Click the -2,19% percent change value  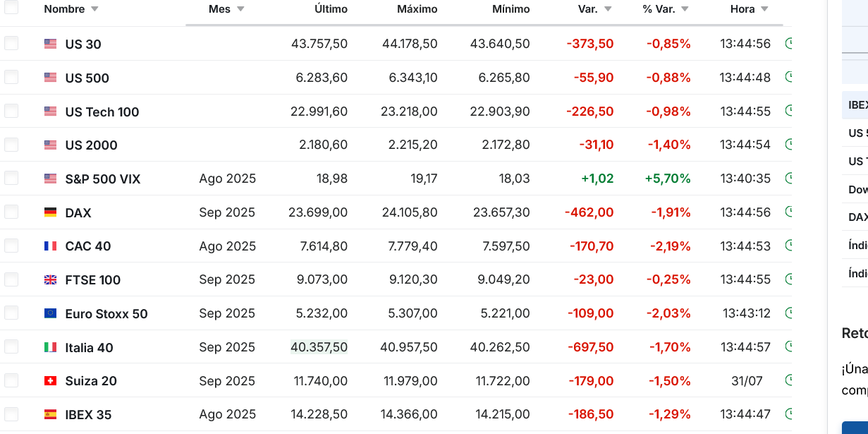(x=671, y=246)
